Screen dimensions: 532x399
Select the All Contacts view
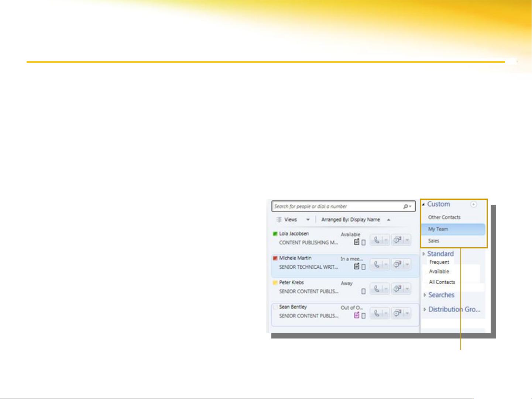[442, 282]
